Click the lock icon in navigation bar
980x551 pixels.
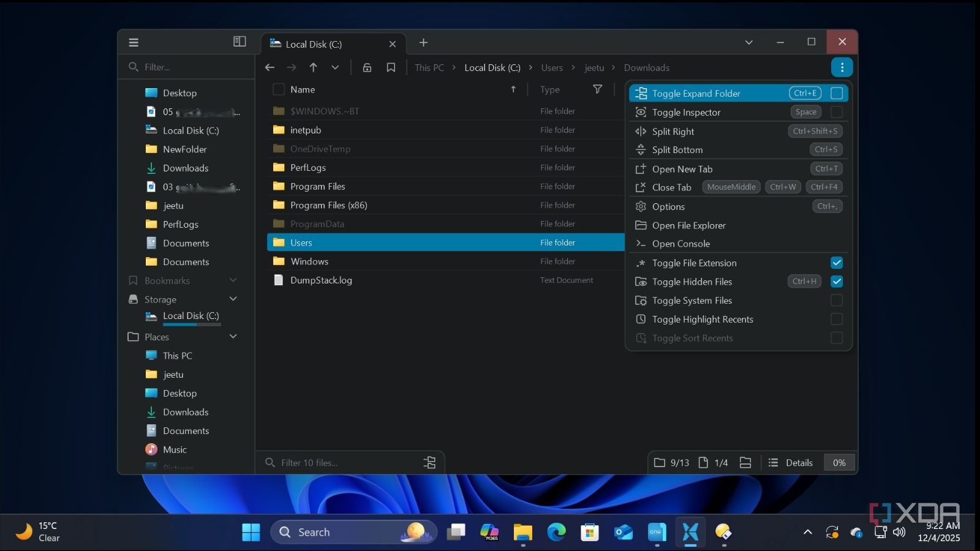pos(367,67)
